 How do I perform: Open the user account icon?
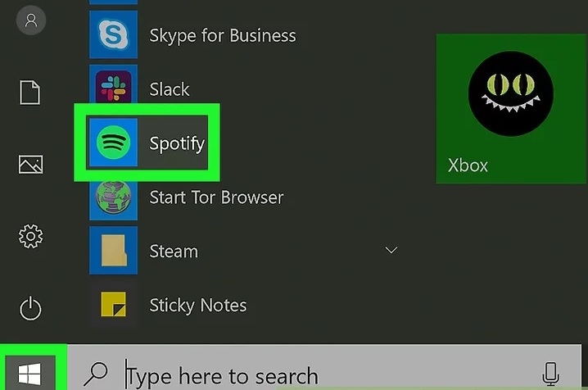point(31,20)
